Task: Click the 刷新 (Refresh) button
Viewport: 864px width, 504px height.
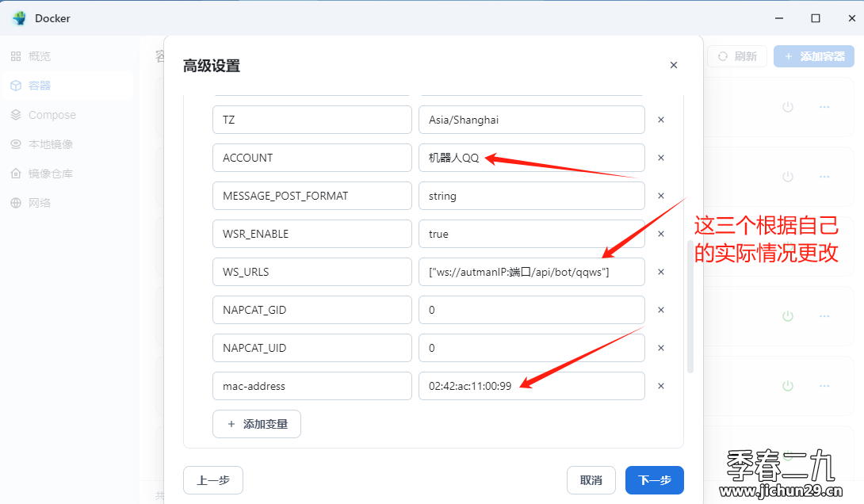Action: tap(736, 55)
